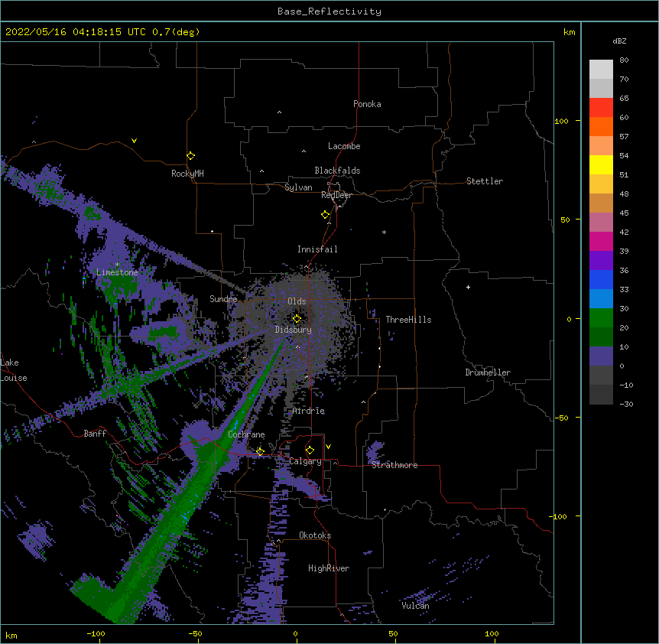Click the Base_Reflectivity title
The width and height of the screenshot is (659, 644).
click(329, 11)
